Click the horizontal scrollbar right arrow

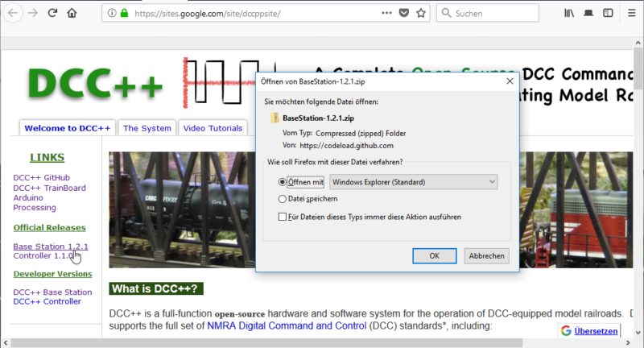628,342
